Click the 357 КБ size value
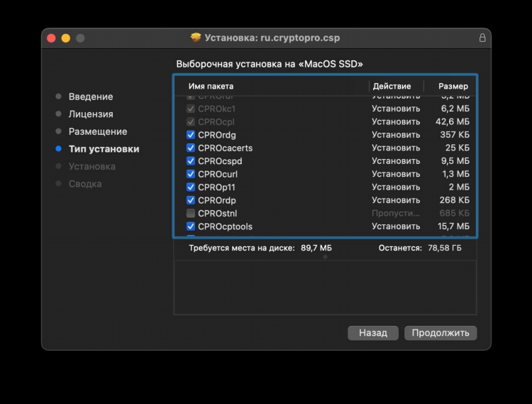This screenshot has width=532, height=404. (455, 135)
